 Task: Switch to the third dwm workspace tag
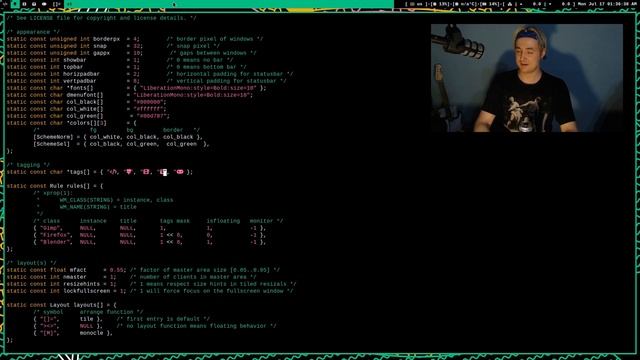point(24,4)
